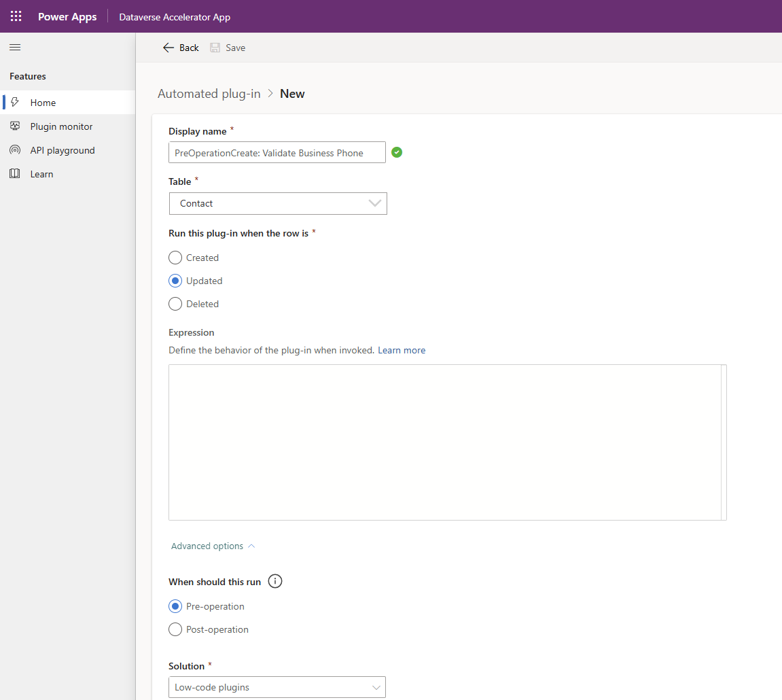Select the Deleted radio option
The width and height of the screenshot is (782, 700).
175,304
